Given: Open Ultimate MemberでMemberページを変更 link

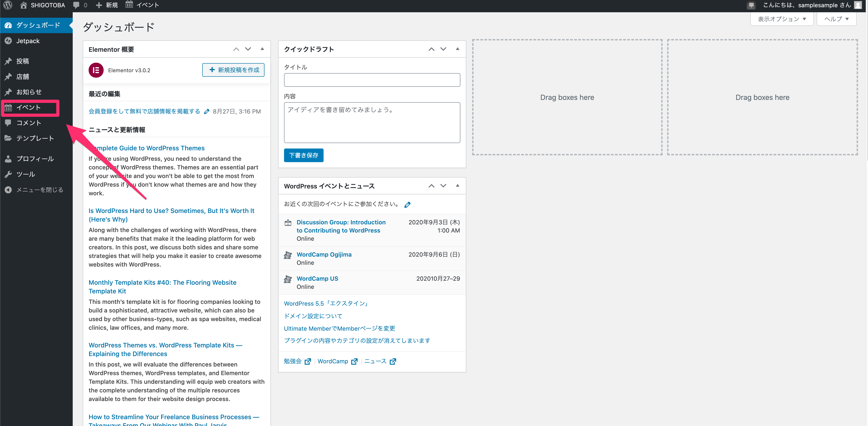Looking at the screenshot, I should pyautogui.click(x=339, y=328).
